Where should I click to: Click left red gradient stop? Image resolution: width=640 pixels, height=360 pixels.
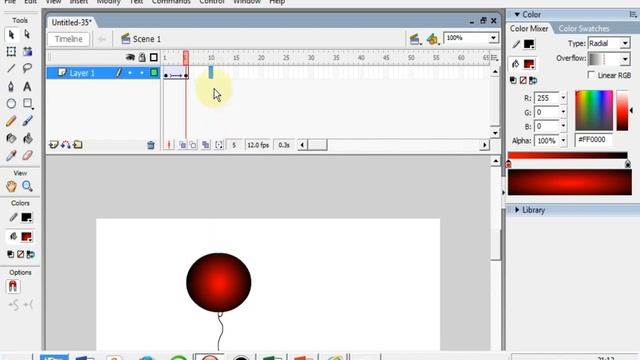(x=509, y=164)
